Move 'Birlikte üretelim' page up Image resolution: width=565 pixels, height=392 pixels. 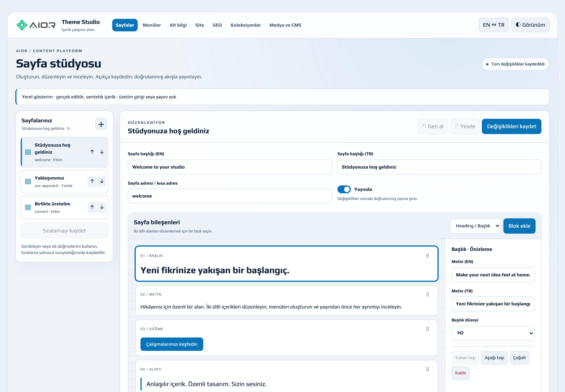92,207
